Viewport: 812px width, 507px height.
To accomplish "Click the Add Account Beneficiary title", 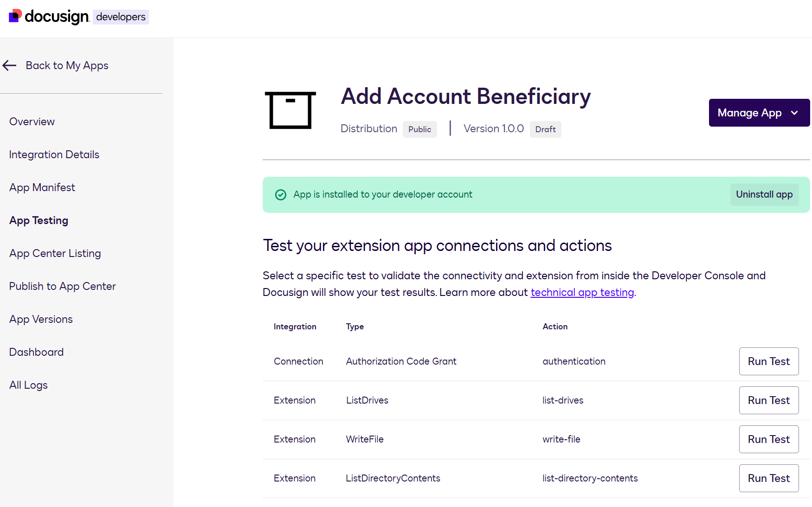I will [x=465, y=96].
